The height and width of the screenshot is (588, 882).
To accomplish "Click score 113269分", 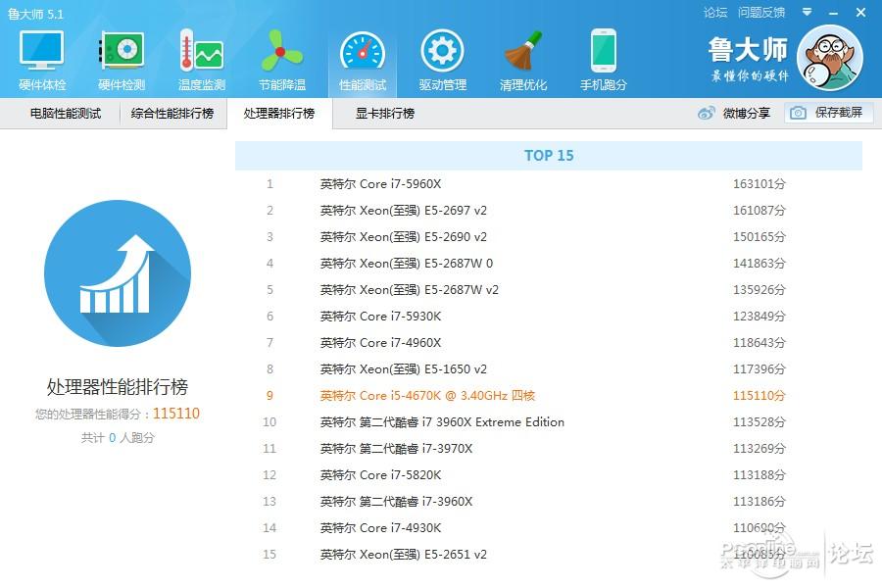I will point(759,449).
